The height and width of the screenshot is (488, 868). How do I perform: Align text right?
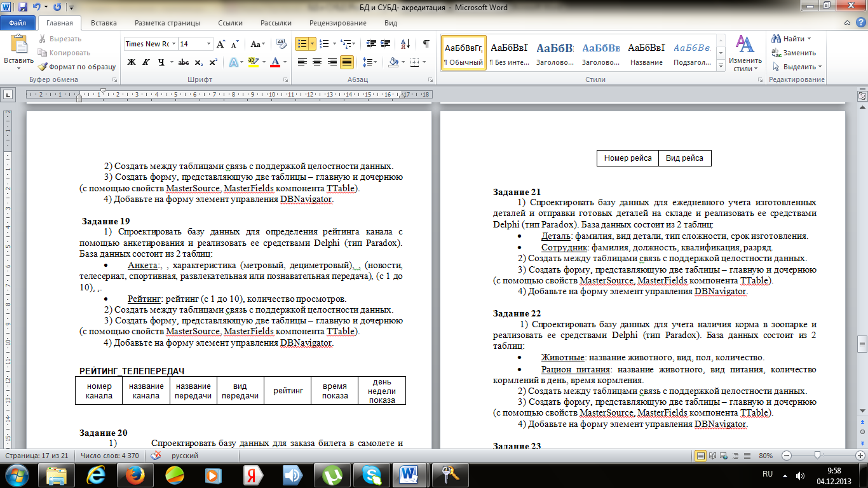(x=332, y=62)
